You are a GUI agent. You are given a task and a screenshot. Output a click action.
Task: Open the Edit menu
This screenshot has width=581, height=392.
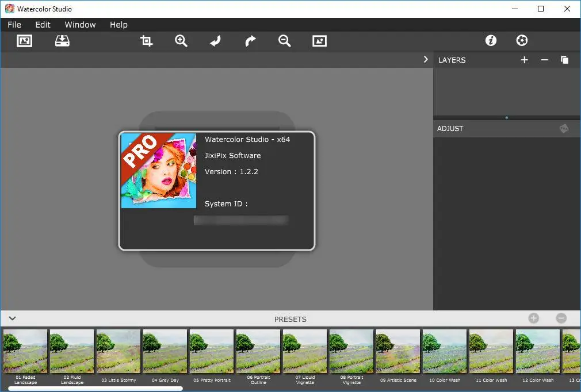43,25
